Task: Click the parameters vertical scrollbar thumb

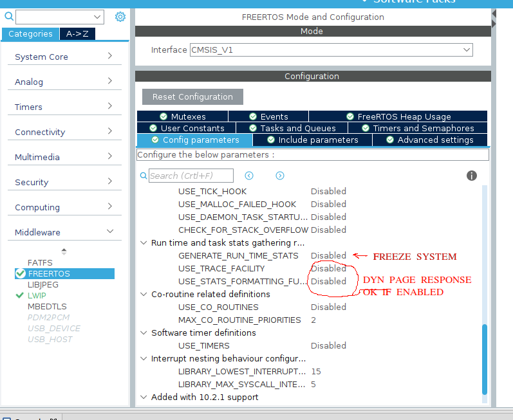Action: coord(485,359)
